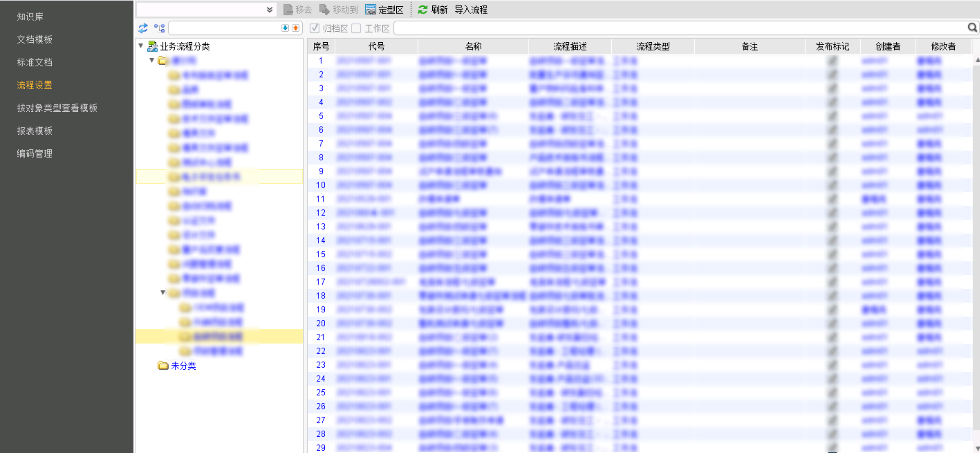
Task: Select the 未分类 folder in tree
Action: pyautogui.click(x=183, y=366)
